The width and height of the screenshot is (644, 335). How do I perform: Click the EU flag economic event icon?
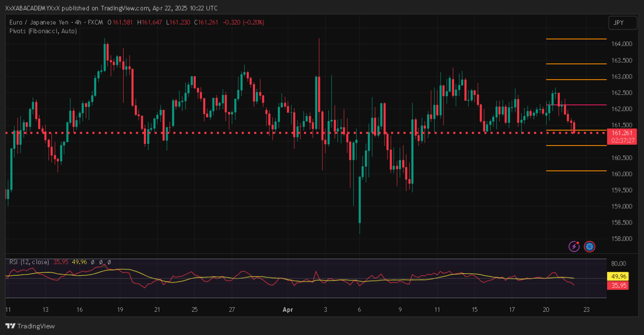coord(589,246)
